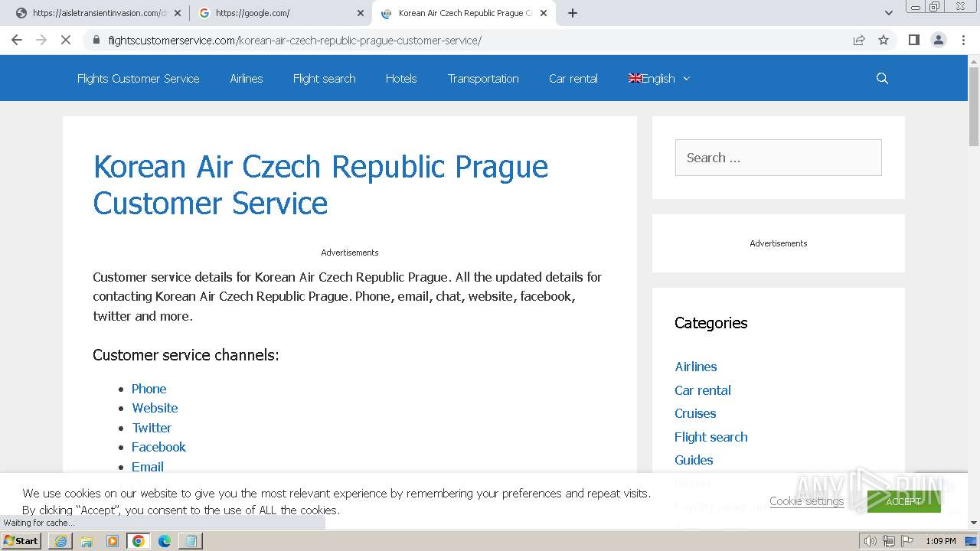Open the Transportation menu item
This screenshot has height=551, width=980.
click(x=483, y=79)
